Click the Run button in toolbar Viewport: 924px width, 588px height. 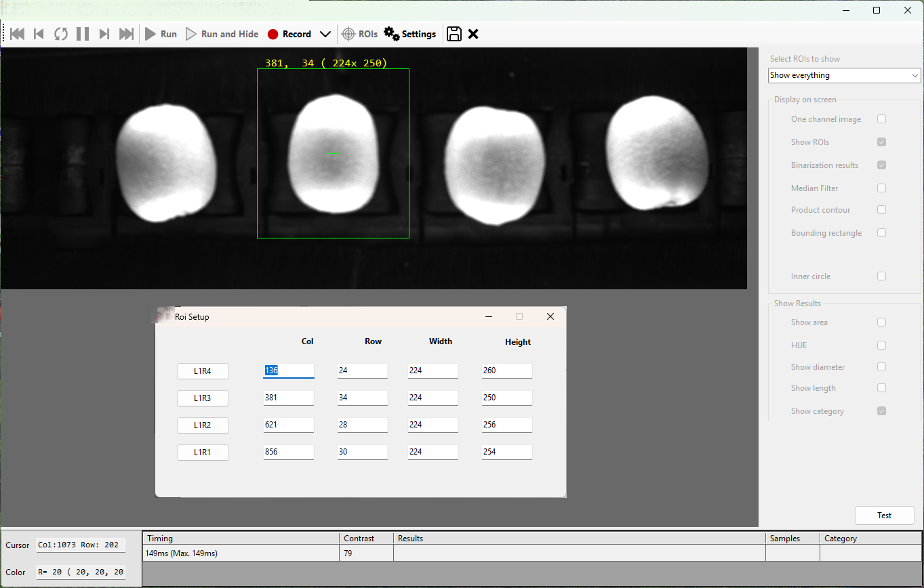[161, 34]
